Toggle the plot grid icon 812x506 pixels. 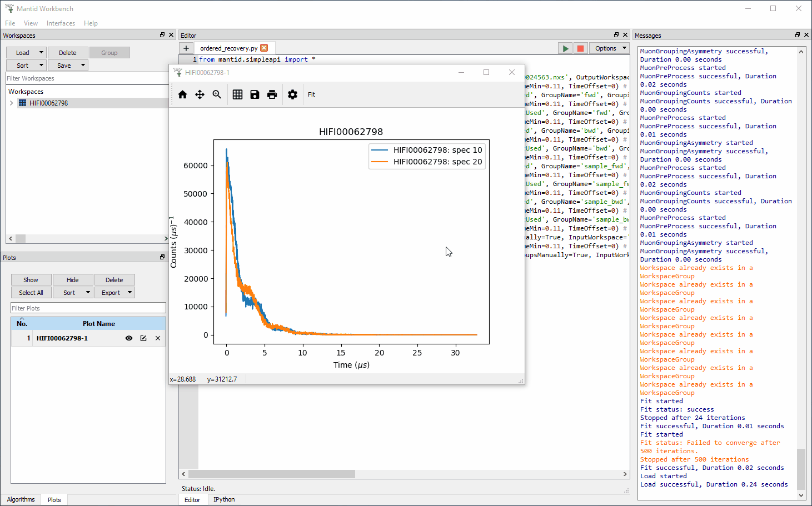[x=237, y=94]
